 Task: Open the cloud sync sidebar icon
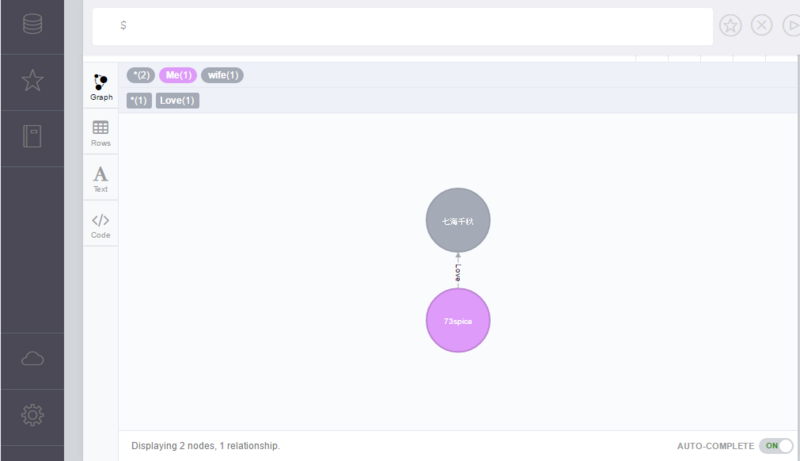tap(32, 358)
